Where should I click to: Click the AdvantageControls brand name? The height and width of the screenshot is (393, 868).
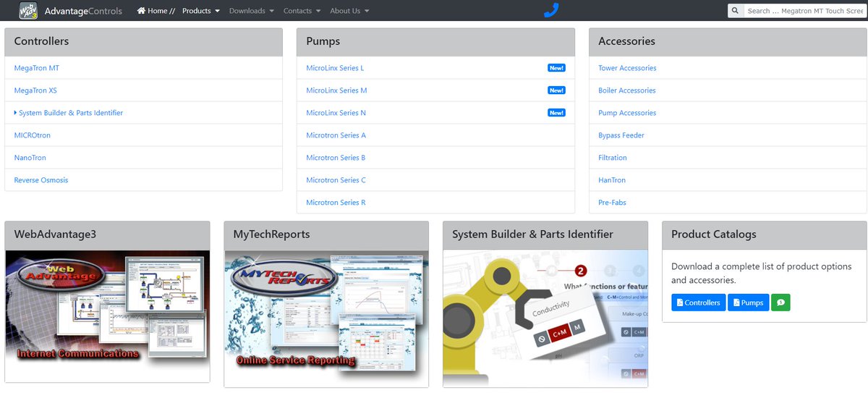tap(83, 11)
